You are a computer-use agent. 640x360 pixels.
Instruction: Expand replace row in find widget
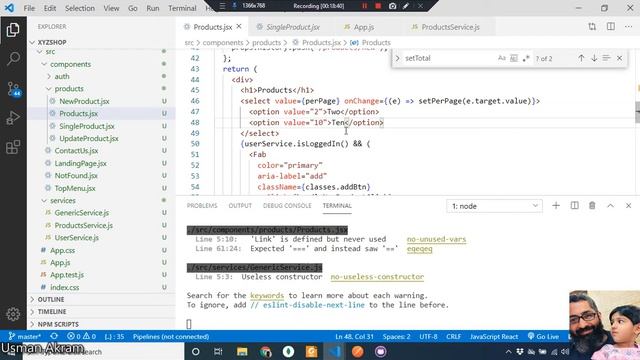coord(397,58)
